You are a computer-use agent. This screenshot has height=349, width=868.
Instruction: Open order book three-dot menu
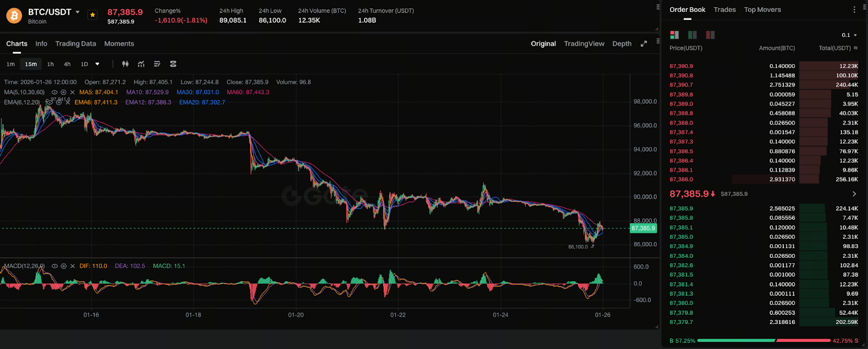854,10
